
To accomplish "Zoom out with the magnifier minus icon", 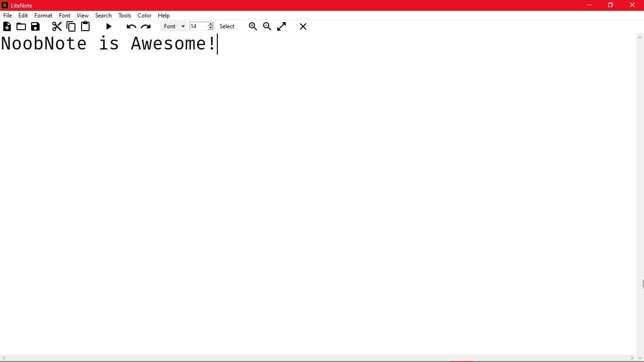I will 267,26.
